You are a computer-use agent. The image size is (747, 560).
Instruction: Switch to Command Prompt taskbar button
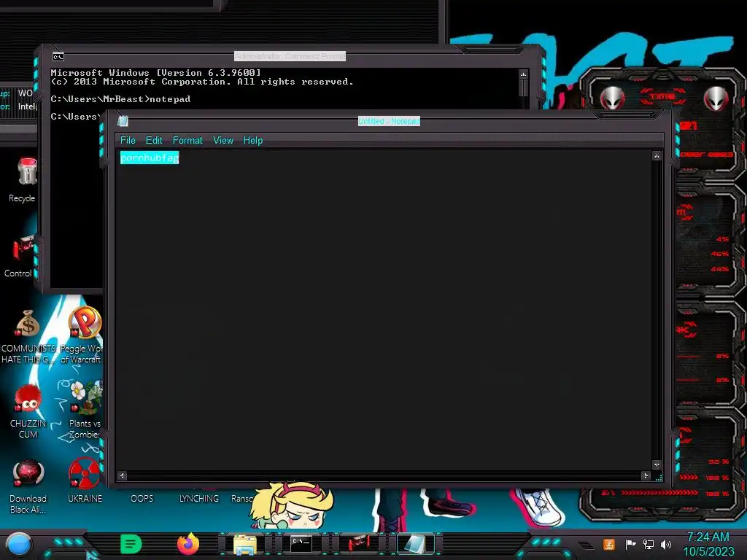coord(301,543)
